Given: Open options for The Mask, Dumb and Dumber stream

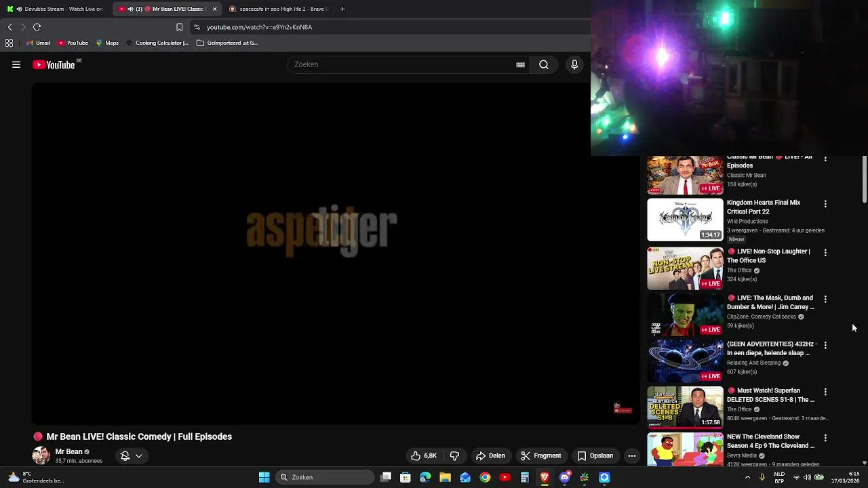Looking at the screenshot, I should coord(825,299).
